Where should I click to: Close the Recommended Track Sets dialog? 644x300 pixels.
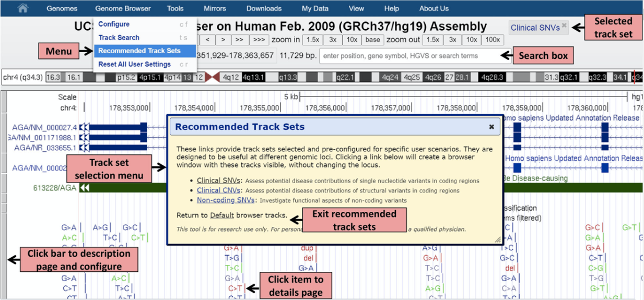491,127
